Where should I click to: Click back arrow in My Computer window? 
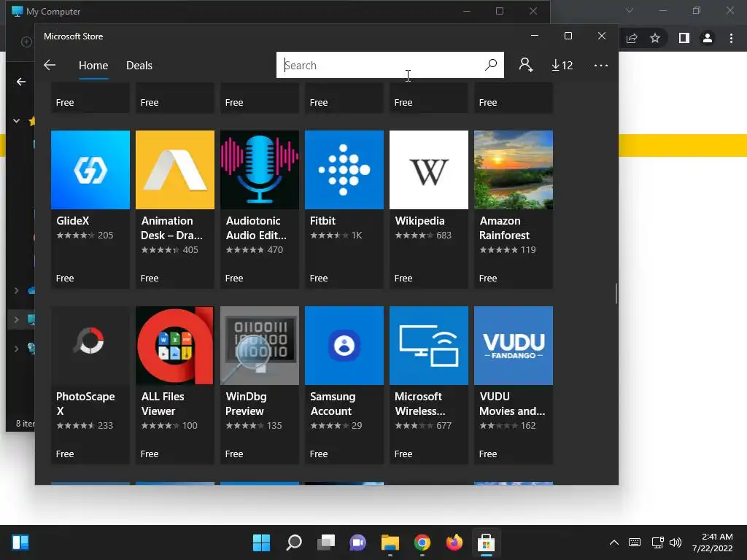[21, 82]
